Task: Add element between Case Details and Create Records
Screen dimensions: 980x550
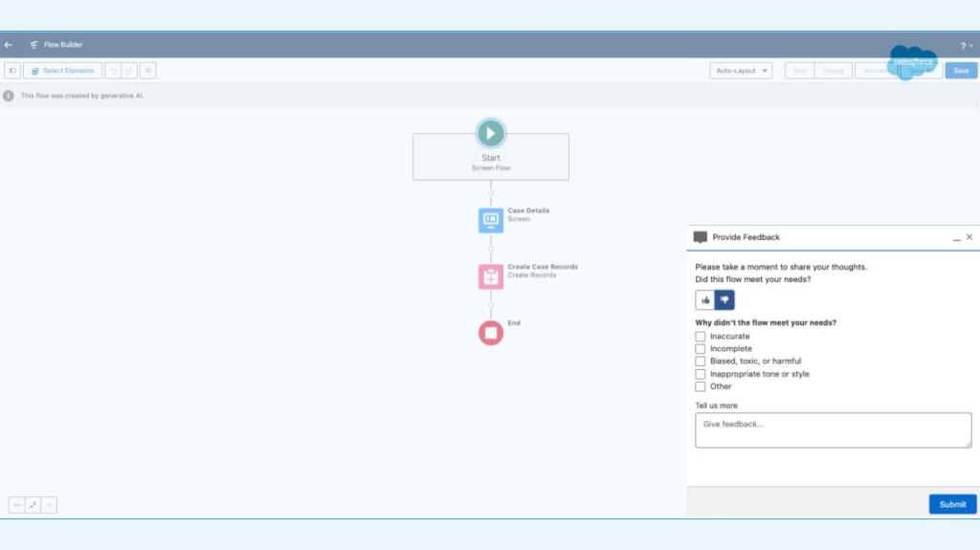Action: pyautogui.click(x=491, y=249)
